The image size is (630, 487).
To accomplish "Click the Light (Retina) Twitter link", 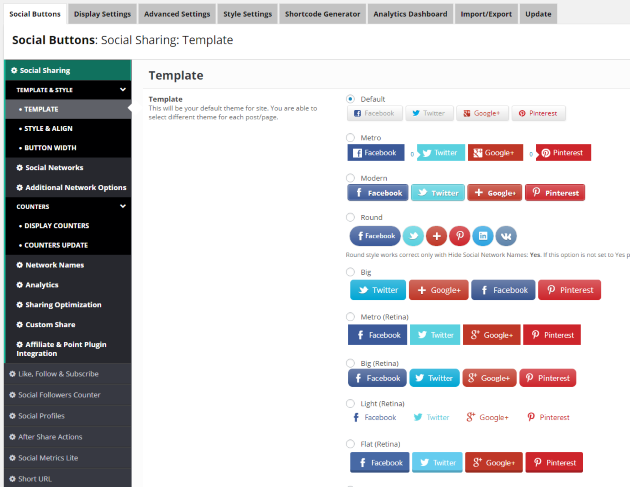I will [x=432, y=417].
